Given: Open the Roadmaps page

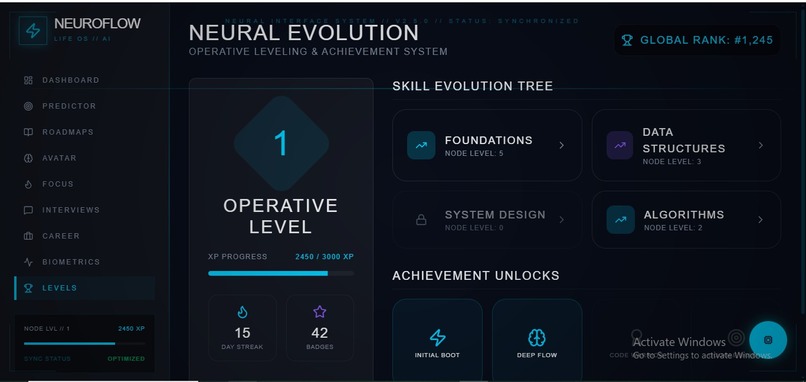Looking at the screenshot, I should pyautogui.click(x=85, y=132).
